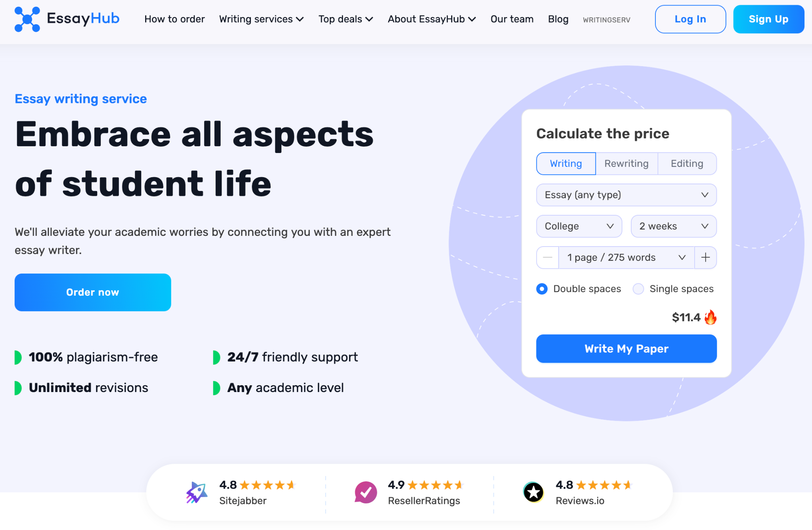Click the Order now button
This screenshot has width=812, height=530.
93,293
